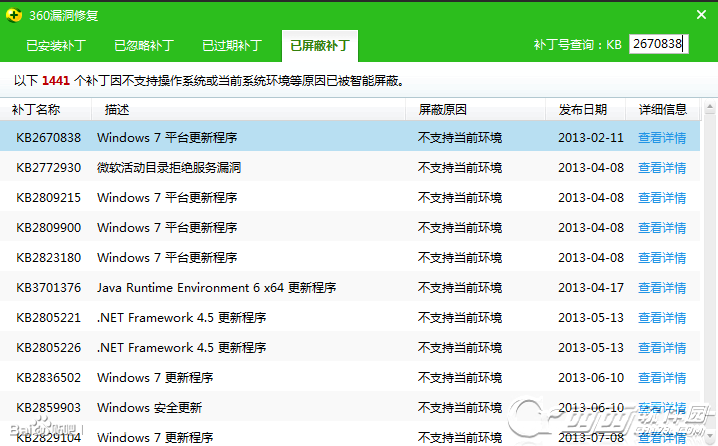Click the 2013-04-17 release date
This screenshot has width=718, height=446.
(591, 288)
